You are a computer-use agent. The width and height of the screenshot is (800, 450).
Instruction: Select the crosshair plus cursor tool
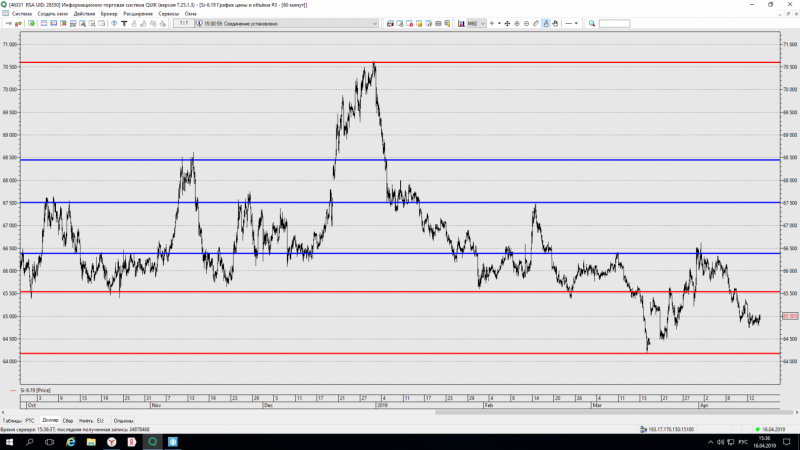tap(492, 23)
